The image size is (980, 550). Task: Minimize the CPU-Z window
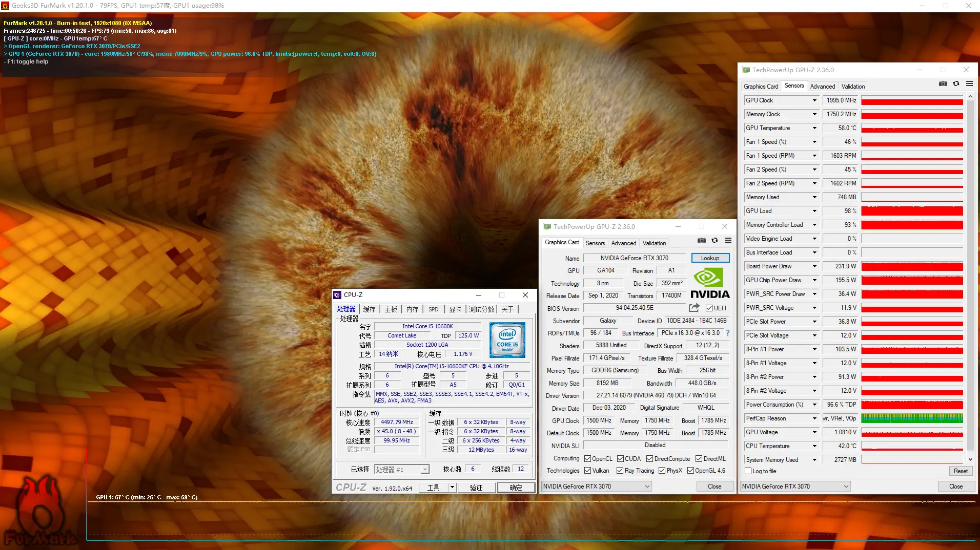tap(478, 295)
